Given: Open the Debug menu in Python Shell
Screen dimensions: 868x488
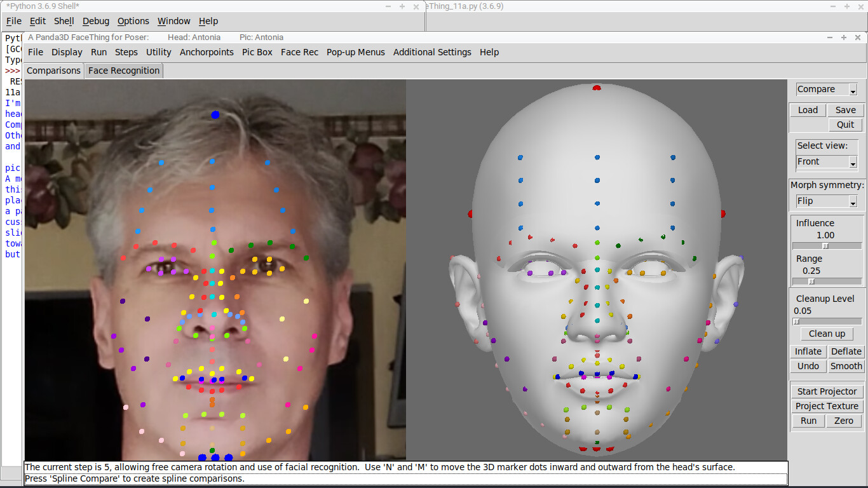Looking at the screenshot, I should (x=96, y=21).
